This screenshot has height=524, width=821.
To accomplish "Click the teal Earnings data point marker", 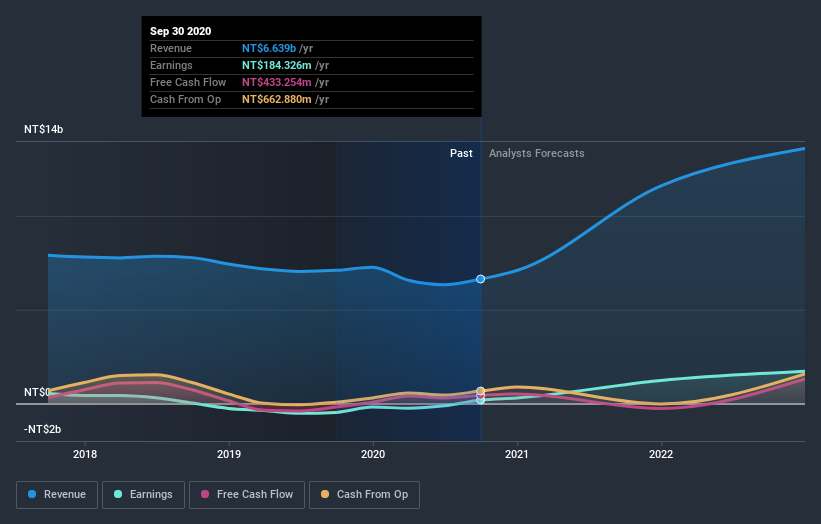I will pyautogui.click(x=481, y=400).
